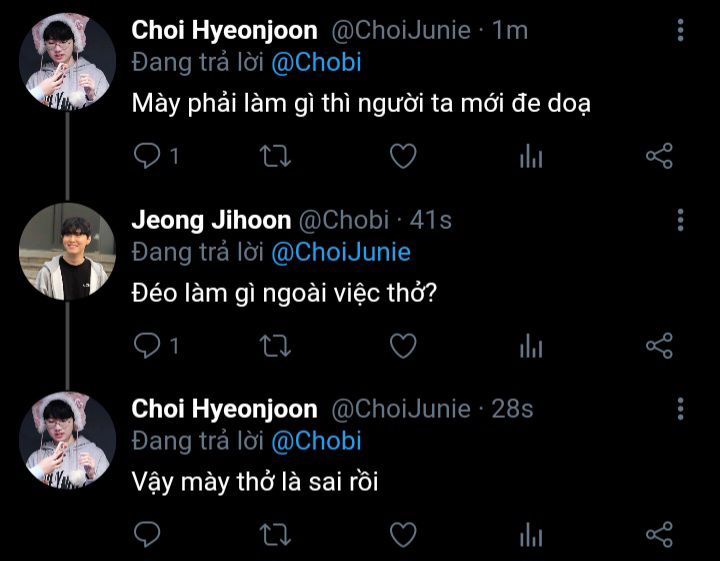Share Jeong Jihoon's tweet
The image size is (720, 561).
click(x=659, y=346)
